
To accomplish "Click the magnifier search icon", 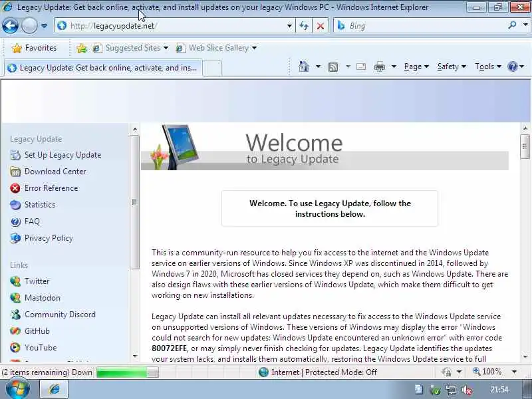I will 512,25.
